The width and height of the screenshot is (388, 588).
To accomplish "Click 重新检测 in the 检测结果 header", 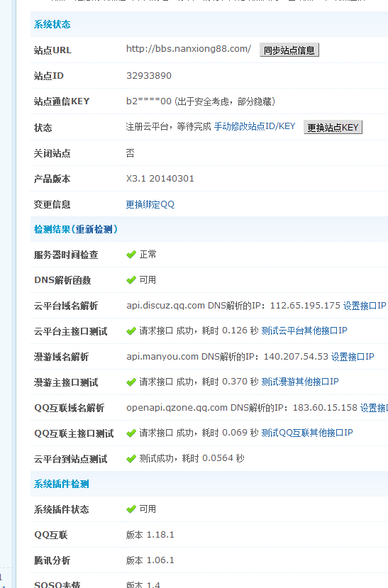I will tap(94, 229).
